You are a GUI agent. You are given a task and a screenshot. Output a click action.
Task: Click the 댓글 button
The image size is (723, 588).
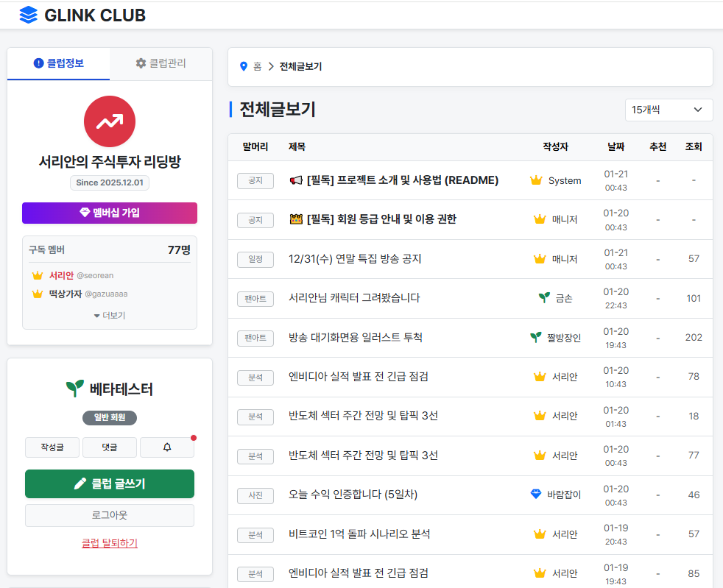pyautogui.click(x=109, y=447)
